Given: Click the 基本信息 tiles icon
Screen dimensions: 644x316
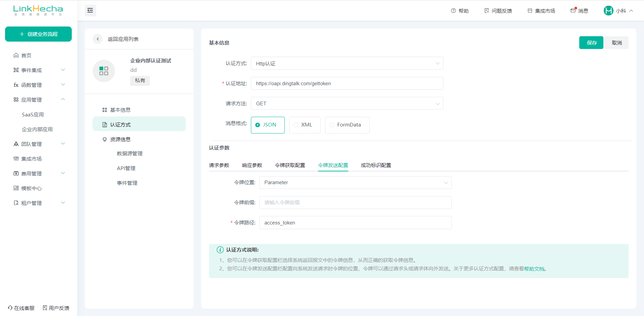Looking at the screenshot, I should tap(105, 110).
